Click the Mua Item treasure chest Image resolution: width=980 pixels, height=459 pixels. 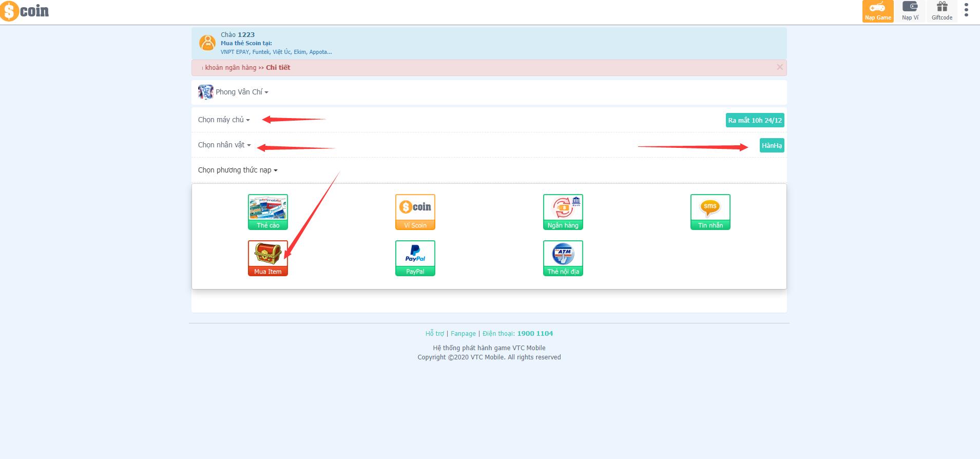pyautogui.click(x=267, y=258)
